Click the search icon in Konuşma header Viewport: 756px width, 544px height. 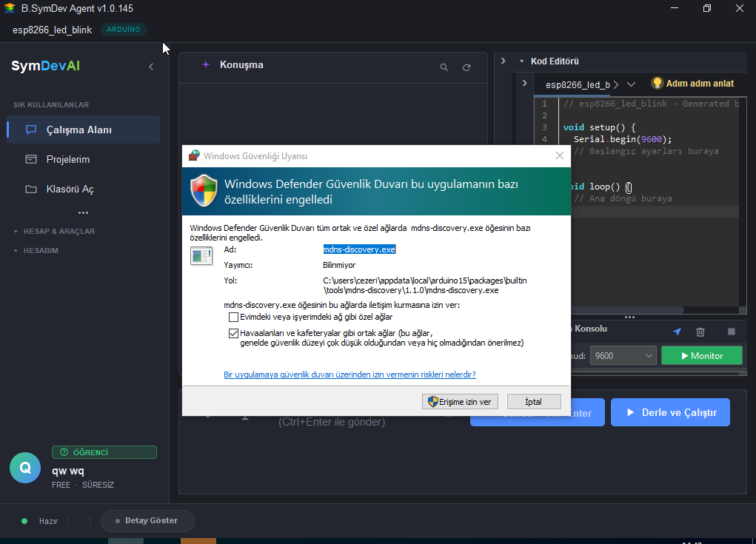tap(444, 67)
